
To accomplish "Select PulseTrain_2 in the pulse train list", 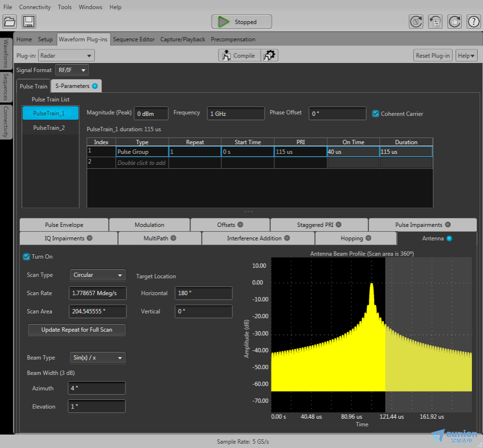I will click(x=49, y=128).
